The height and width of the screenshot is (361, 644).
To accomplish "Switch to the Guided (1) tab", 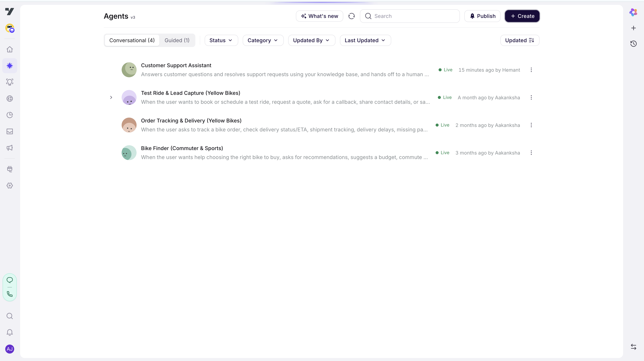I will (177, 40).
